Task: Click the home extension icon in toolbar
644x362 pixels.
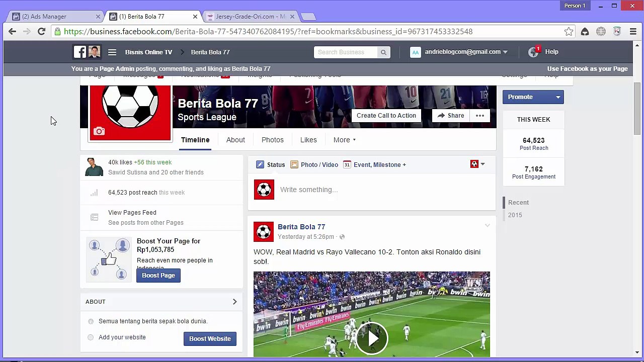Action: tap(585, 32)
